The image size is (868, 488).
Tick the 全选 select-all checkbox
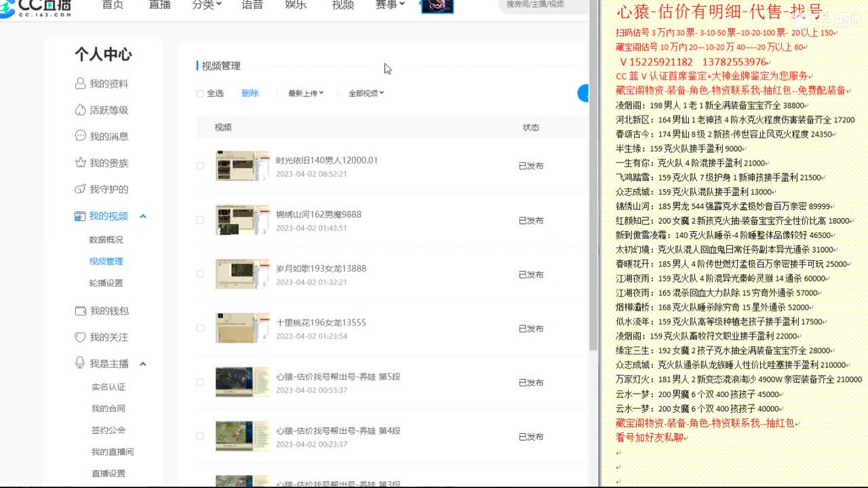200,94
